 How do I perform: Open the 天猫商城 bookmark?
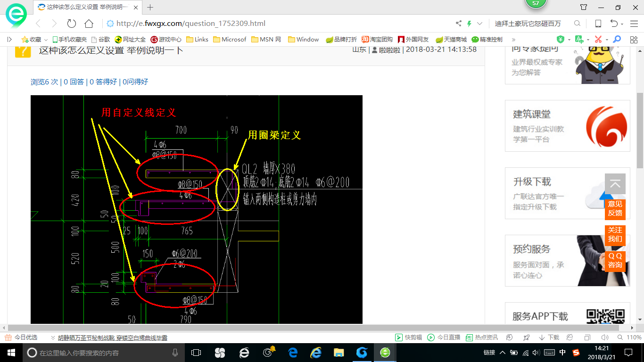pyautogui.click(x=451, y=40)
